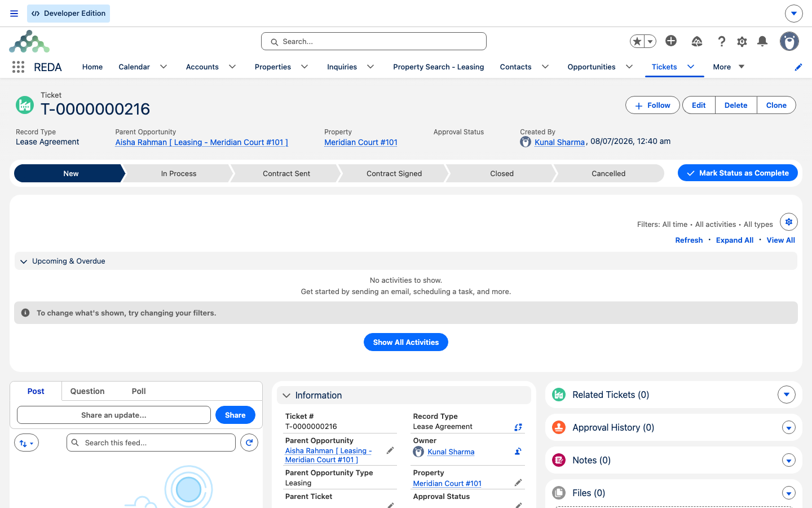The width and height of the screenshot is (812, 508).
Task: Open the Salesforce Help question mark icon
Action: coord(721,41)
